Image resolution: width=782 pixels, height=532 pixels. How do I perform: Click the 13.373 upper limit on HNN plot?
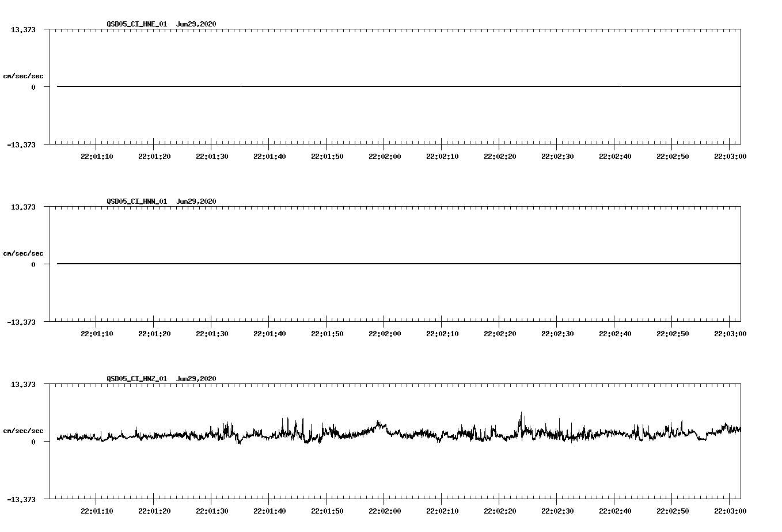click(x=23, y=207)
